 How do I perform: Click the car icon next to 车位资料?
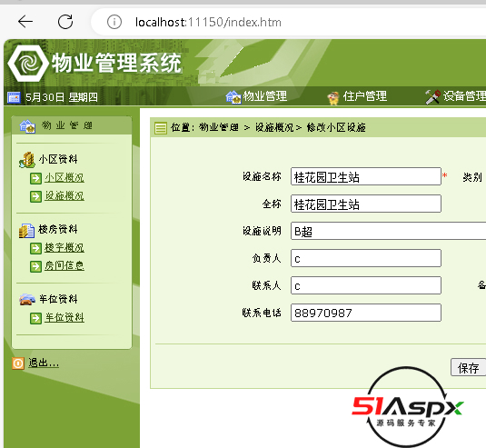[27, 299]
